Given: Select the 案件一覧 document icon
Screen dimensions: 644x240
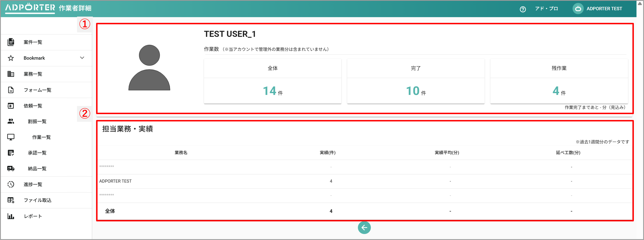Looking at the screenshot, I should pyautogui.click(x=11, y=42).
